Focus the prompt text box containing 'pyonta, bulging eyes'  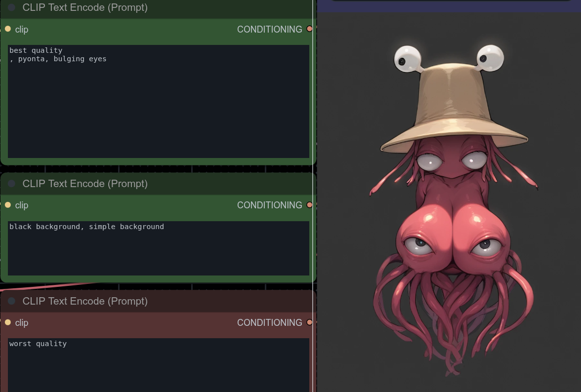(159, 101)
